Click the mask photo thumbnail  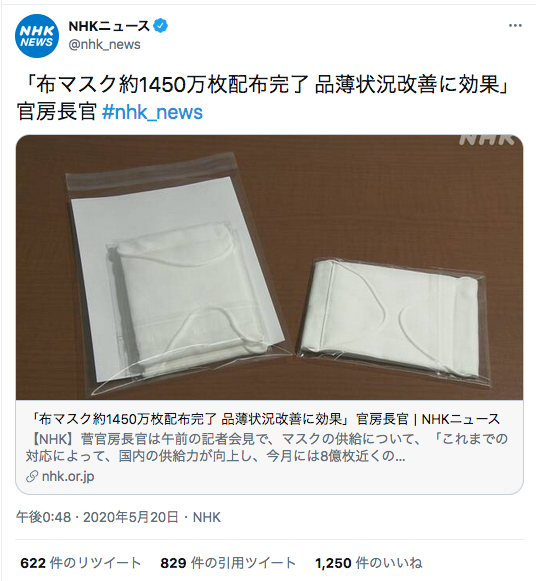point(269,267)
